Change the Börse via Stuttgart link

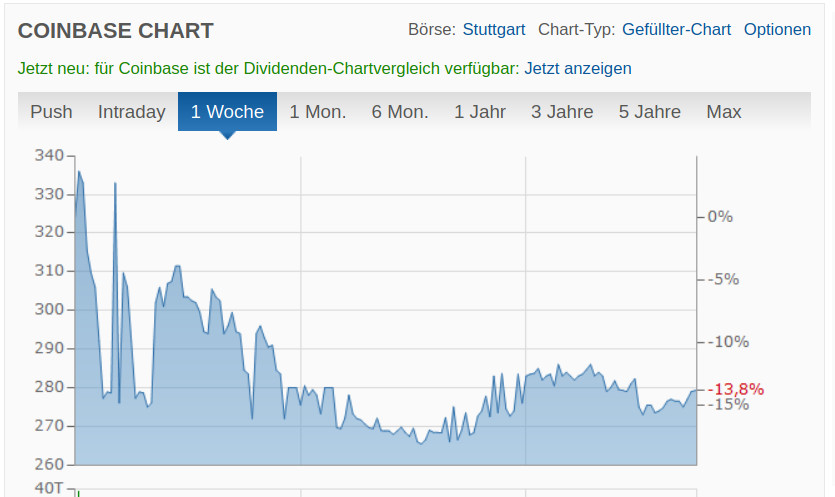[x=494, y=29]
